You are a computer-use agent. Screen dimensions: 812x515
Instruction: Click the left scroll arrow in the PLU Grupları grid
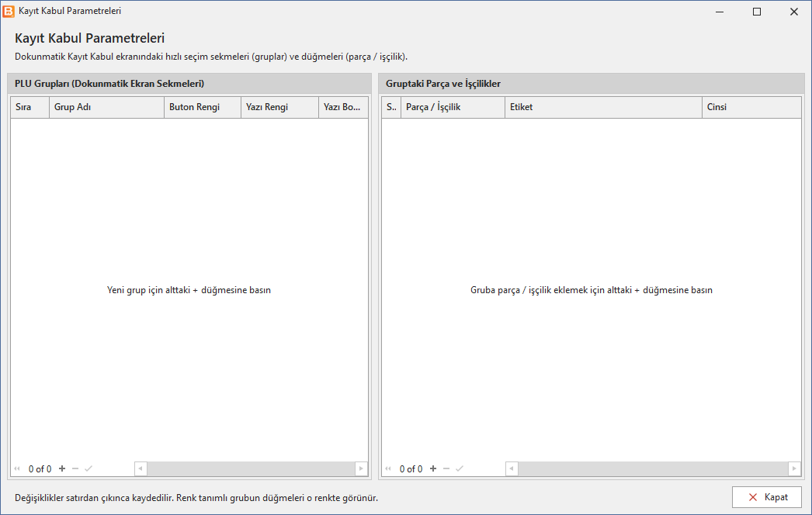pos(141,469)
